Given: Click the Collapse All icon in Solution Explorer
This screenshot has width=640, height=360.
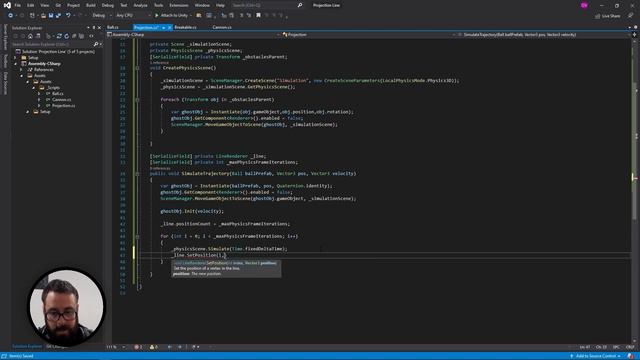Looking at the screenshot, I should tap(74, 36).
